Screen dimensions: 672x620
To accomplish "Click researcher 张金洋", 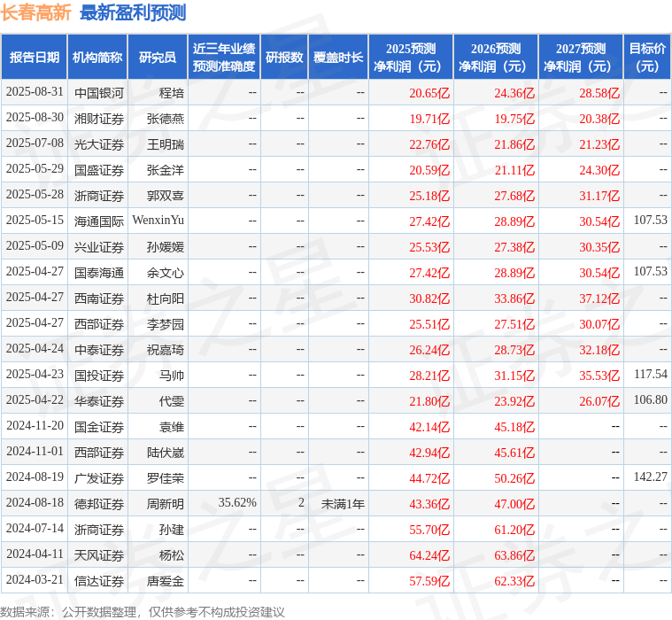I will click(x=166, y=170).
